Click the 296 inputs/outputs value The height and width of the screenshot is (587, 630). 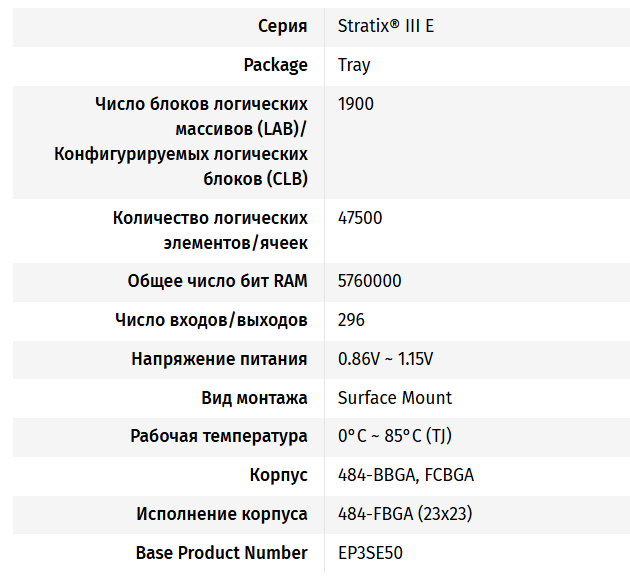pos(352,320)
